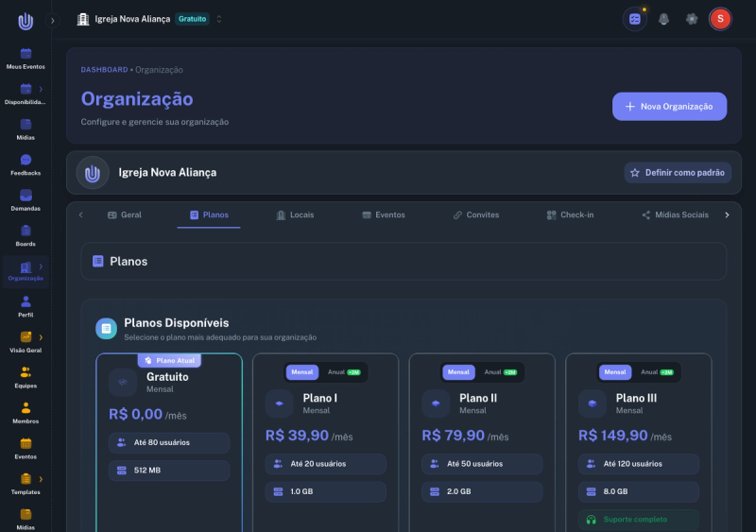Click the R$ 149,90 price
Viewport: 756px width, 532px height.
click(x=612, y=436)
